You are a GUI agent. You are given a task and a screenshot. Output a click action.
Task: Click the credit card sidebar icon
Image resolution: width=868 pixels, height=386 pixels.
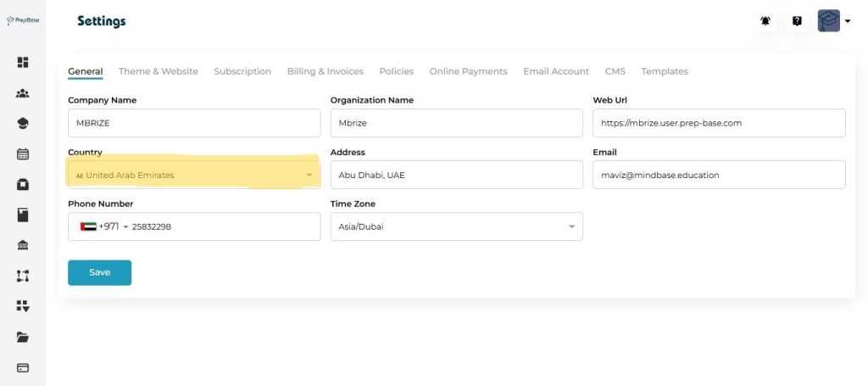[x=23, y=367]
